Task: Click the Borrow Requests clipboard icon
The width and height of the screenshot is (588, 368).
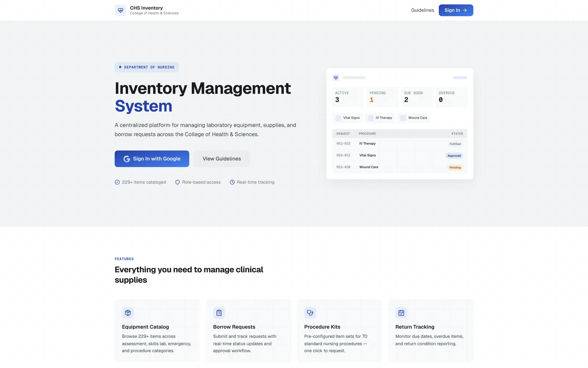Action: [x=219, y=313]
